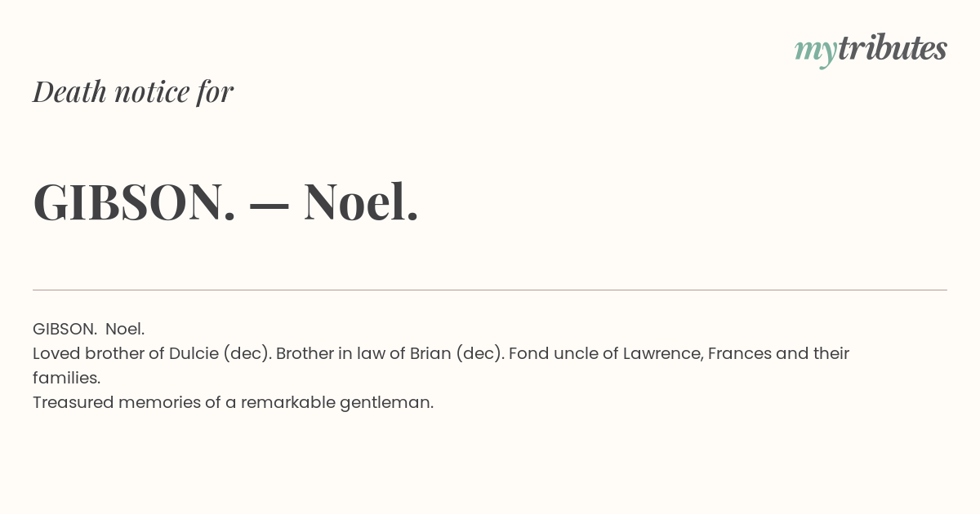Click "Noel." in the large title
Viewport: 980px width, 514px height.
pos(361,202)
